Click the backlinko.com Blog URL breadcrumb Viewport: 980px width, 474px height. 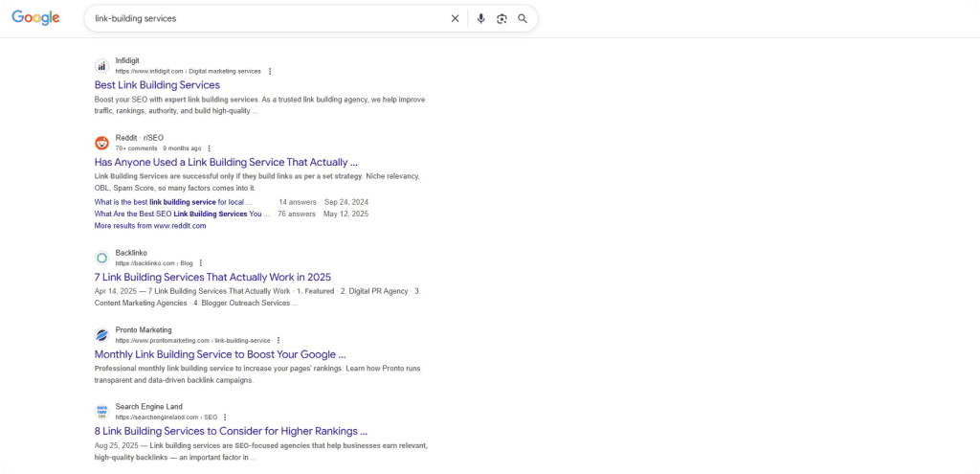pyautogui.click(x=154, y=263)
